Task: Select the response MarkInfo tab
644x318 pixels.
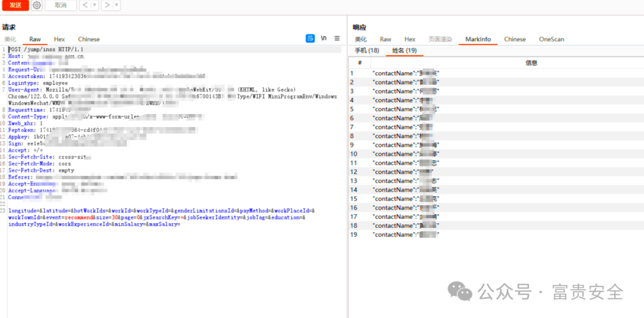Action: pyautogui.click(x=478, y=39)
